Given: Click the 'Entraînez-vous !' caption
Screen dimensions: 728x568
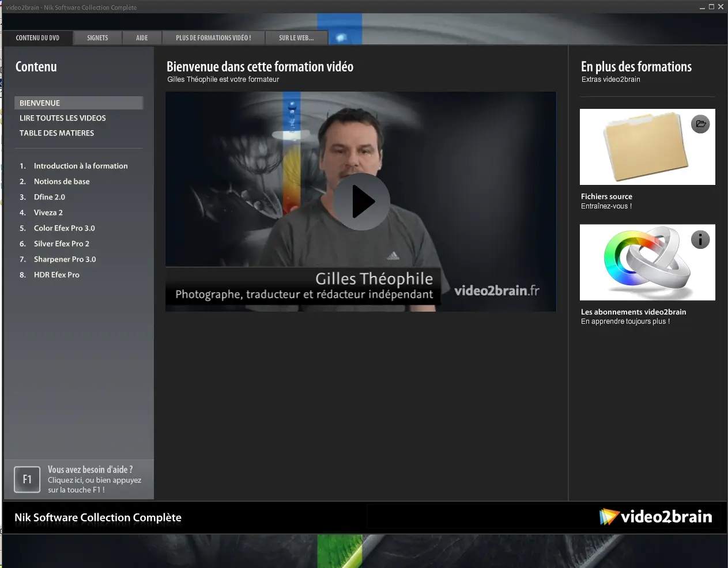Looking at the screenshot, I should (606, 206).
